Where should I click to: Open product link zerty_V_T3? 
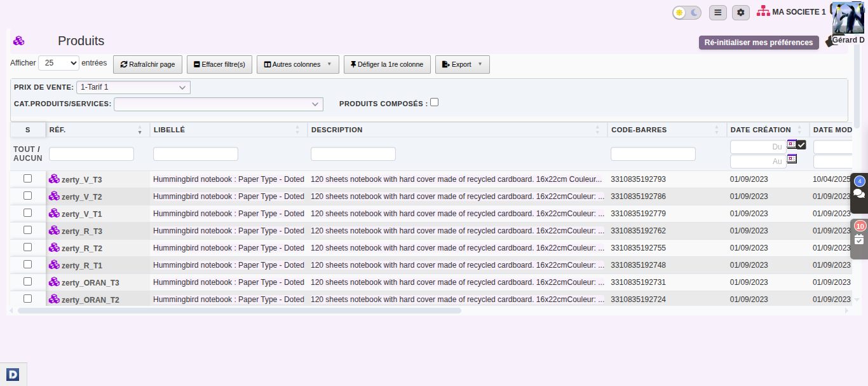tap(82, 180)
